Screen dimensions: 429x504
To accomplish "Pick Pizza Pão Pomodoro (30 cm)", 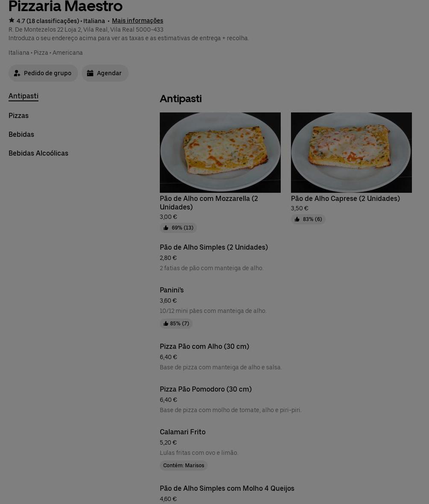I will pyautogui.click(x=206, y=389).
